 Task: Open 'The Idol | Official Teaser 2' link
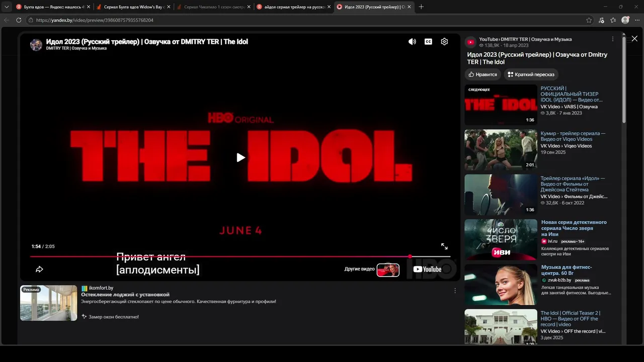(x=571, y=319)
